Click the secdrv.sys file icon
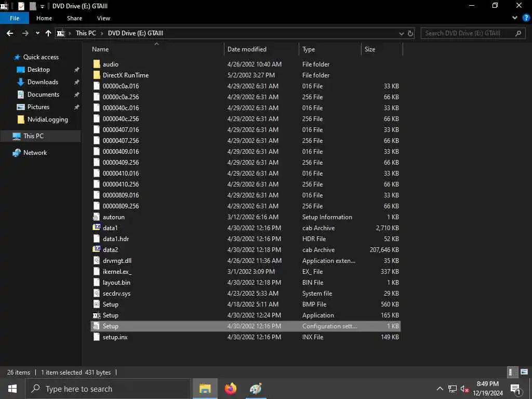This screenshot has width=532, height=399. (97, 293)
